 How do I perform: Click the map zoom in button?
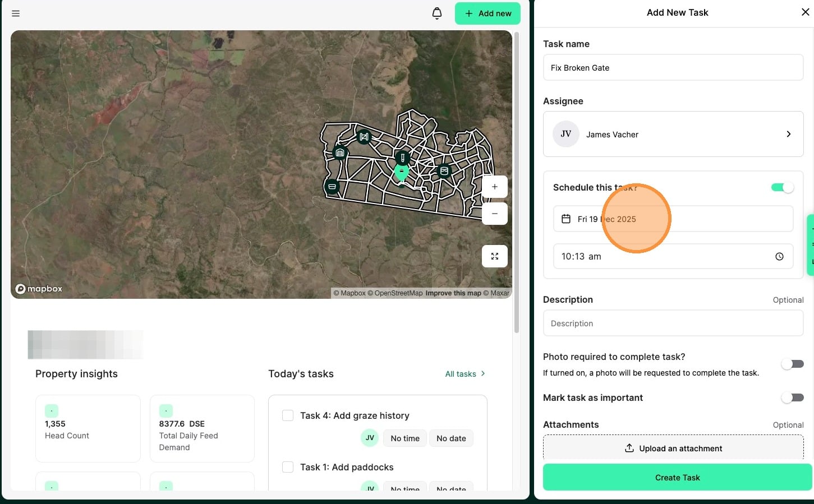coord(494,187)
